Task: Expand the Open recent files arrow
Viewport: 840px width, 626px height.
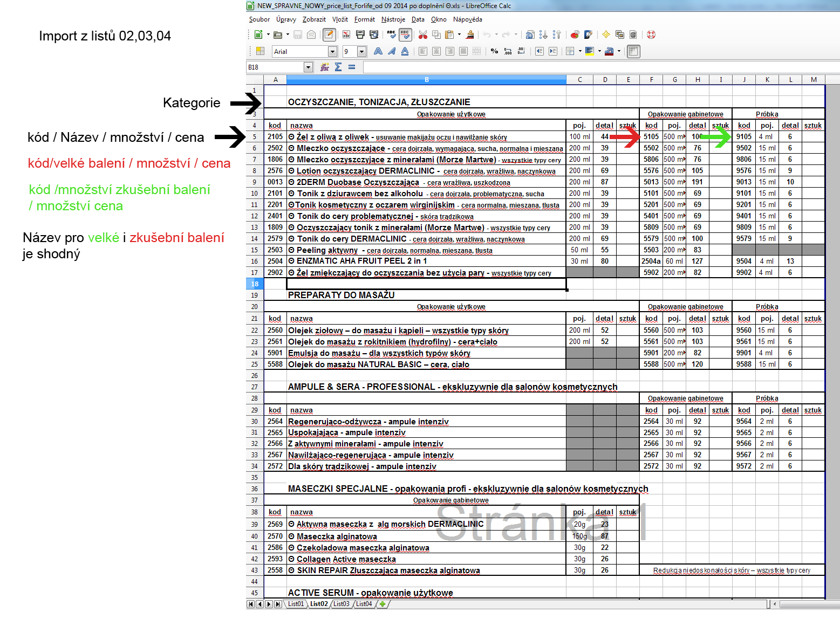Action: (x=288, y=35)
